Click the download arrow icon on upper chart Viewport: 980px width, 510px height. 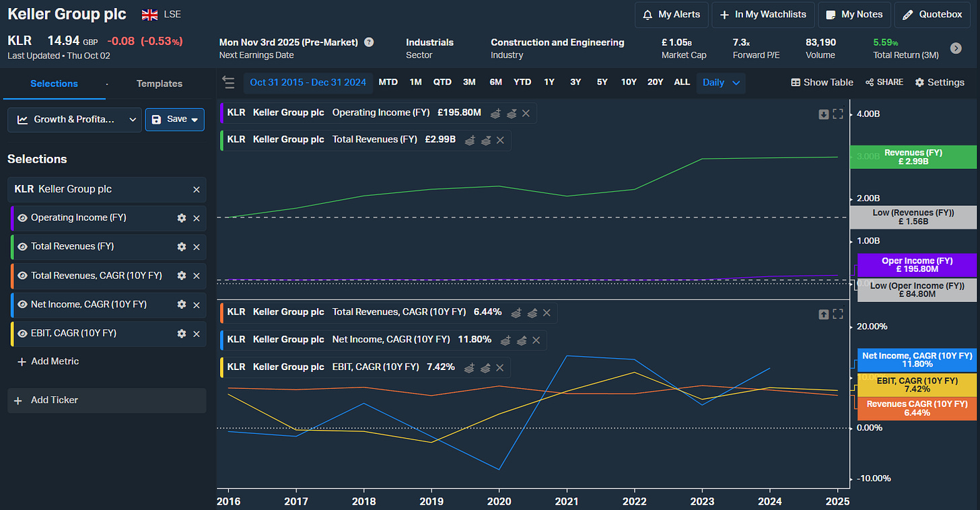(823, 114)
